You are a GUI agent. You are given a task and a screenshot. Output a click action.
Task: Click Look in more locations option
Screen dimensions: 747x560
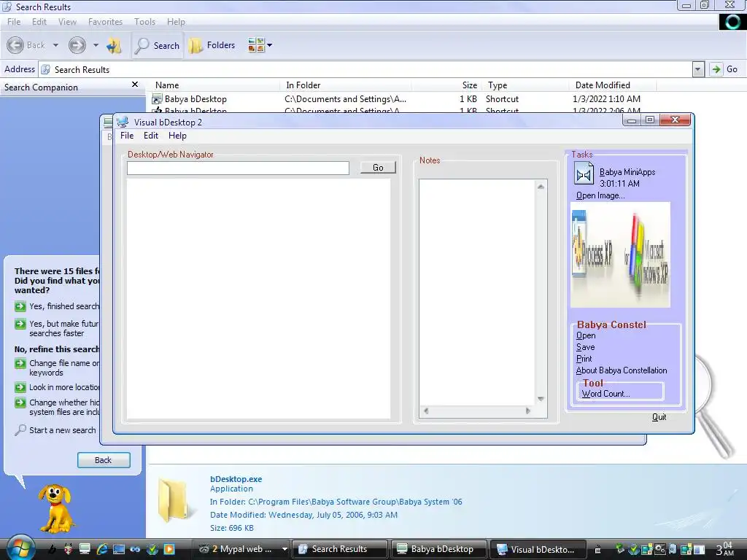(57, 387)
